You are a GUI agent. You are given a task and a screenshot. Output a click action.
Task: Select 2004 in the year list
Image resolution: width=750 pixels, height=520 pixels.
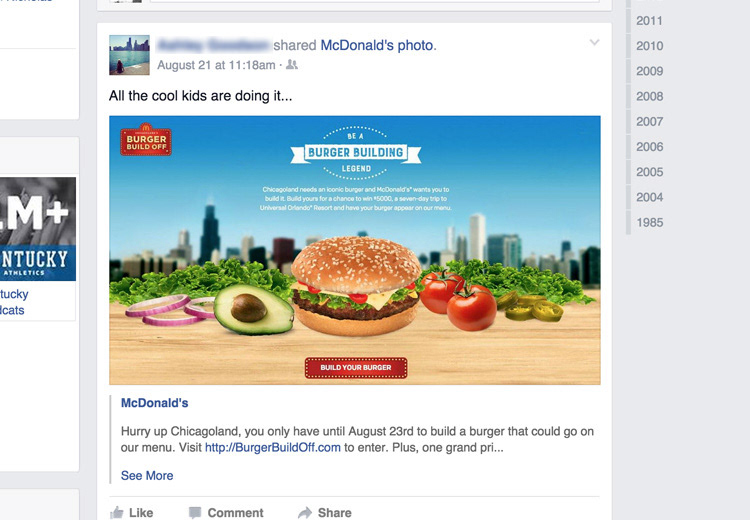(x=649, y=197)
